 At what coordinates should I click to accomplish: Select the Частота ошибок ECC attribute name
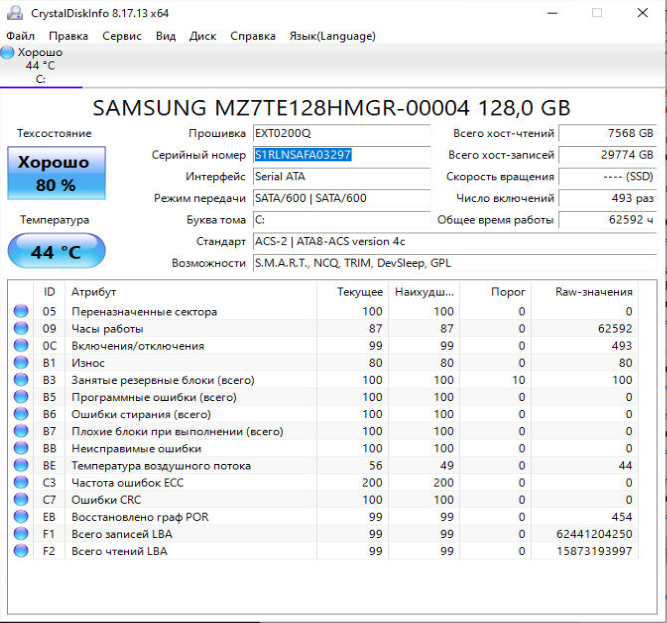pos(127,483)
